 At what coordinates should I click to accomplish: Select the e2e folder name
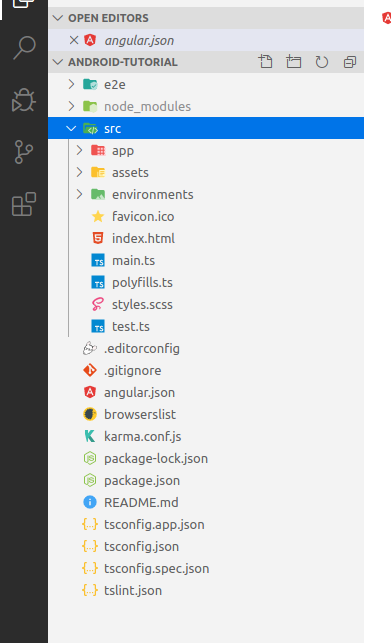pos(114,84)
